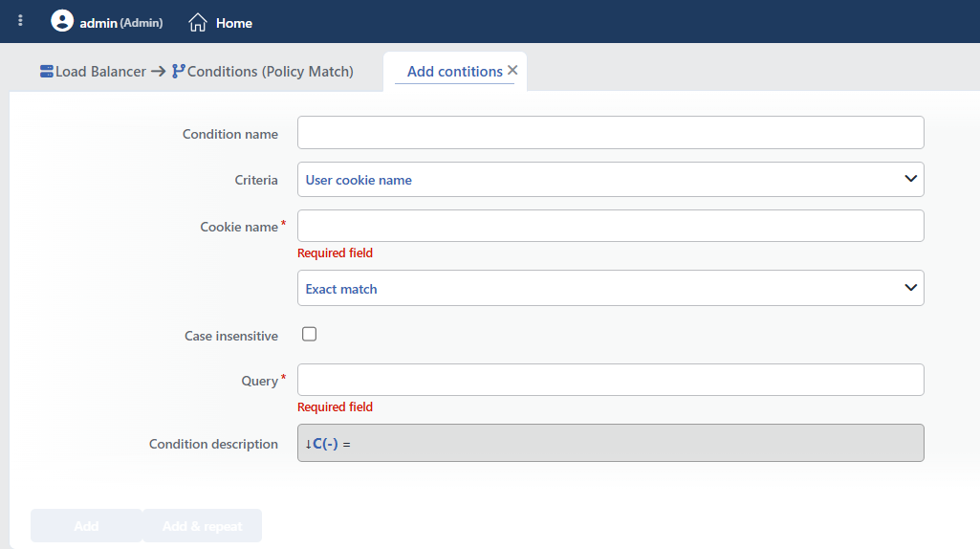980x549 pixels.
Task: Click the admin (Admin) username
Action: click(x=121, y=23)
